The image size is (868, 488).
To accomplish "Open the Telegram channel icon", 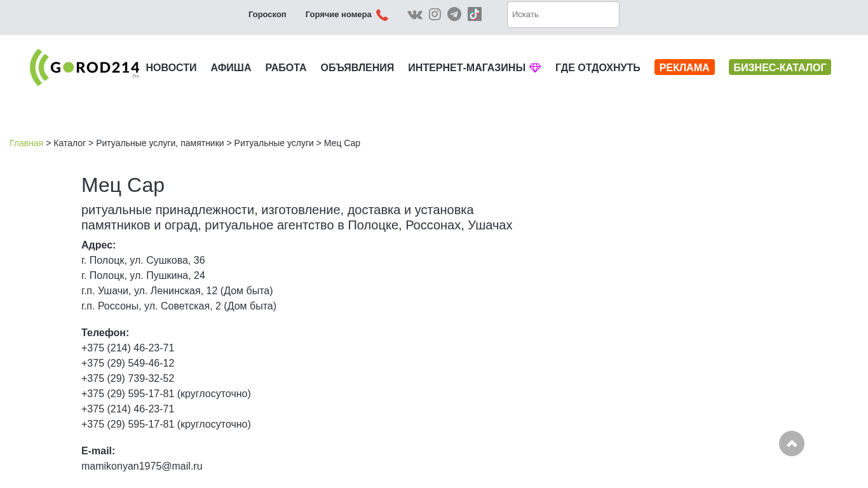I will point(454,14).
